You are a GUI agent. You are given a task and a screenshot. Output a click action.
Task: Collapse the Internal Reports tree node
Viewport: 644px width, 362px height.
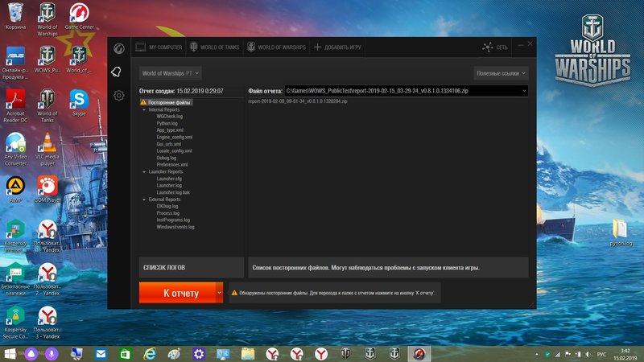[144, 110]
